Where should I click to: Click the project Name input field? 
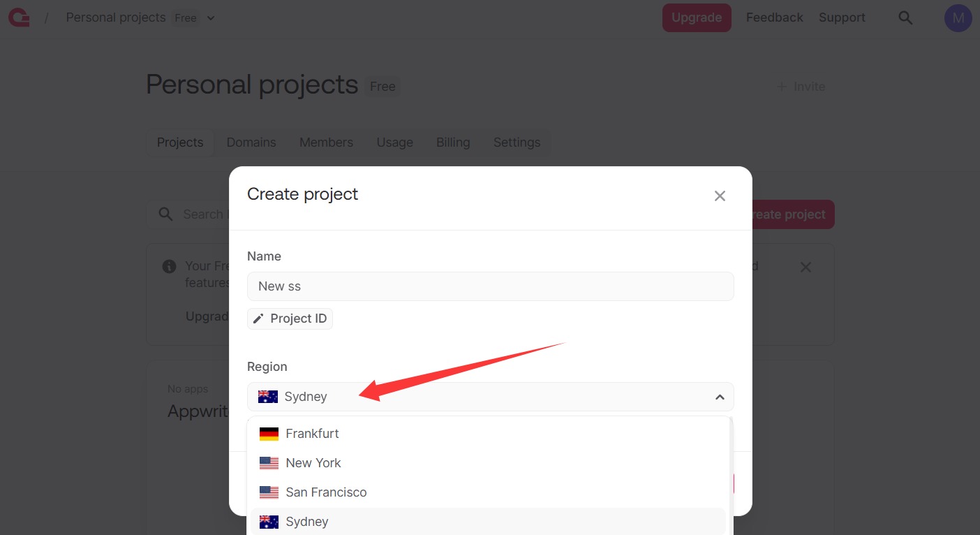click(490, 286)
